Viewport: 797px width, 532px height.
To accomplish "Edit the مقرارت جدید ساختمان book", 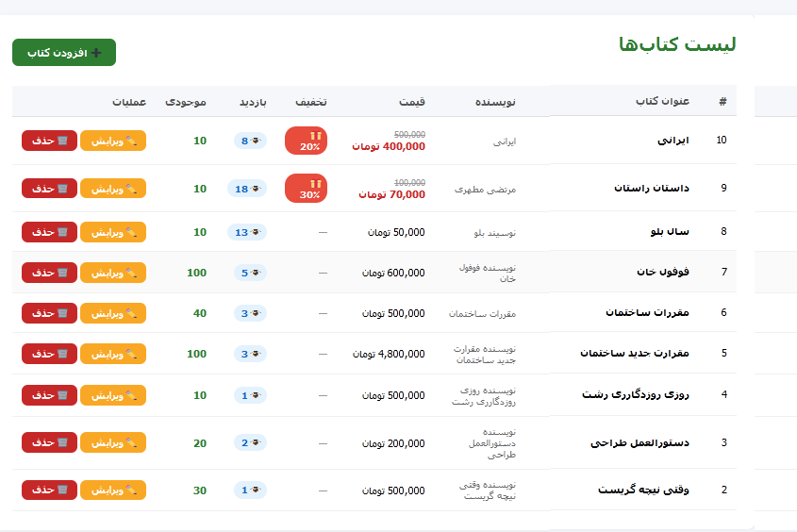I will (113, 354).
